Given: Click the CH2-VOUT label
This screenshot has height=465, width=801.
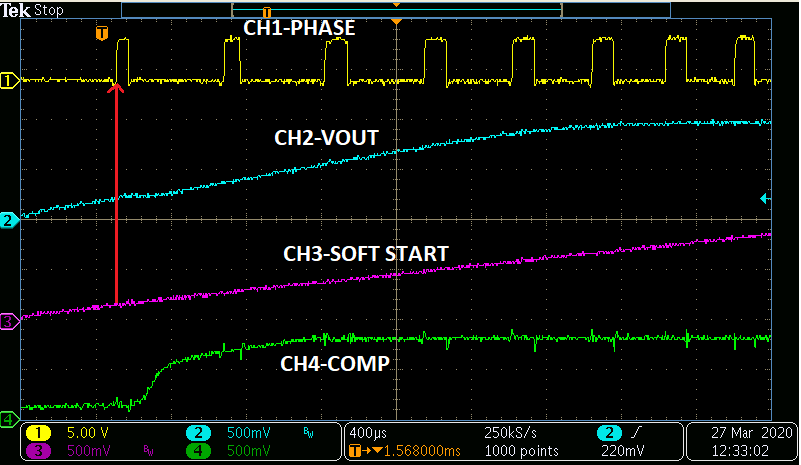Looking at the screenshot, I should pos(326,138).
